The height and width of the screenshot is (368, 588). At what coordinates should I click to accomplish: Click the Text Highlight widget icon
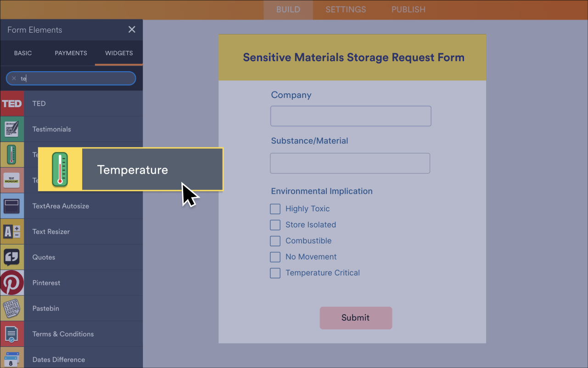pyautogui.click(x=12, y=180)
